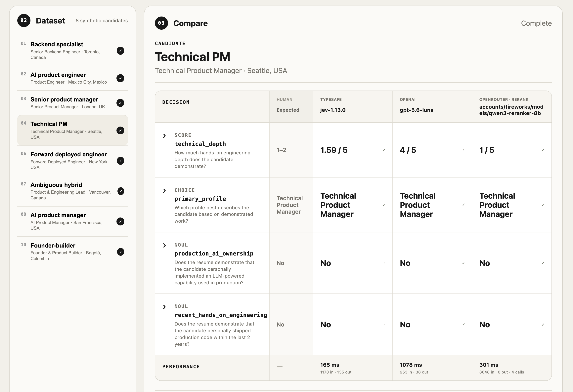
Task: Click checkmark in gpt-5.6-luna primary_profile cell
Action: coord(463,205)
